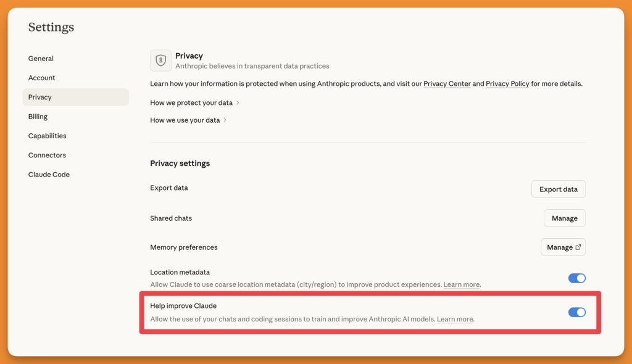Select the Account settings section
Viewport: 632px width, 364px height.
pos(41,78)
